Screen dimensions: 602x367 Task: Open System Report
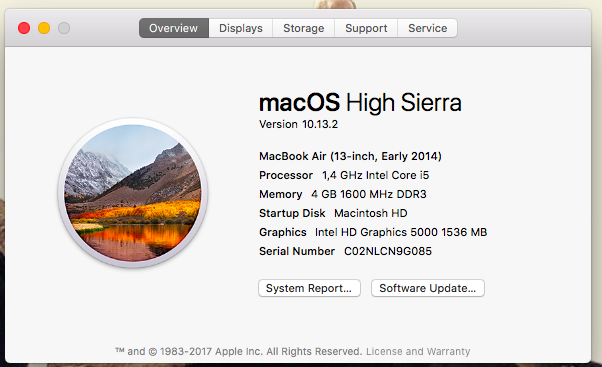point(309,288)
